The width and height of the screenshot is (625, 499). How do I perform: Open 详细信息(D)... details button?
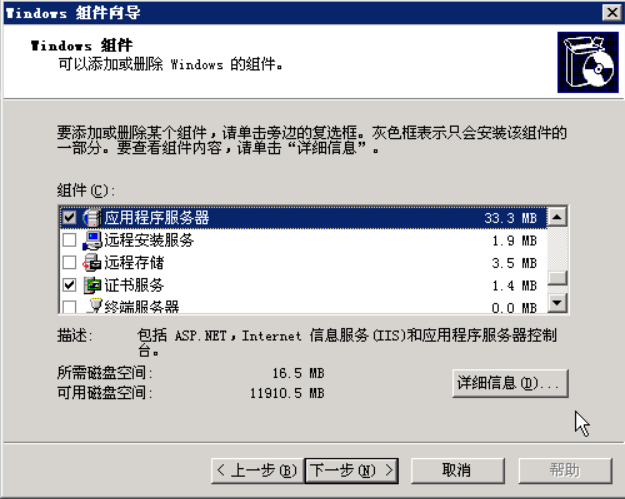coord(510,383)
